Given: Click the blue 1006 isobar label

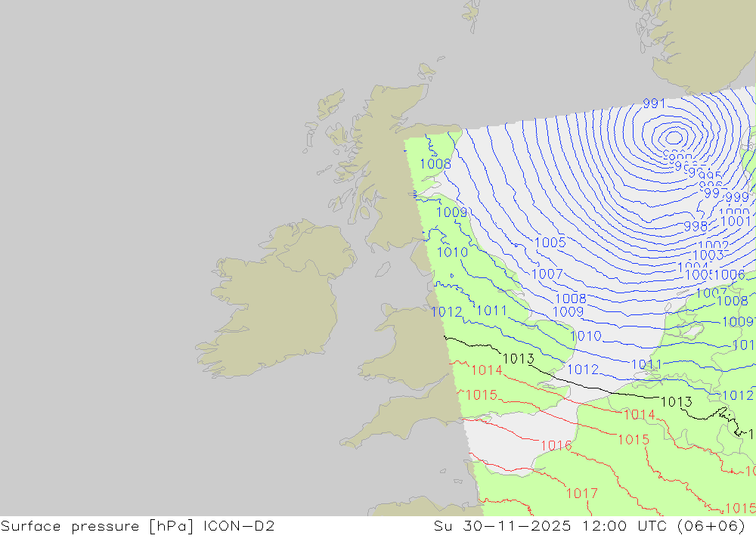Looking at the screenshot, I should click(x=730, y=275).
